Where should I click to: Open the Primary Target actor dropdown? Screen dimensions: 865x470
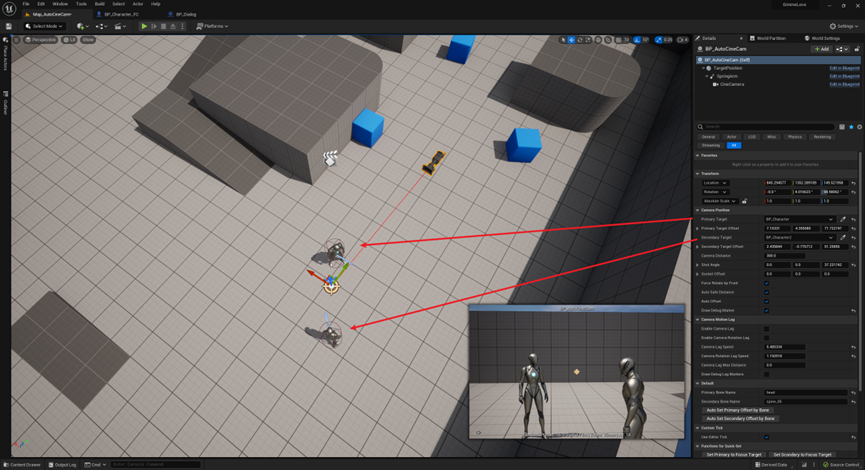tap(799, 219)
